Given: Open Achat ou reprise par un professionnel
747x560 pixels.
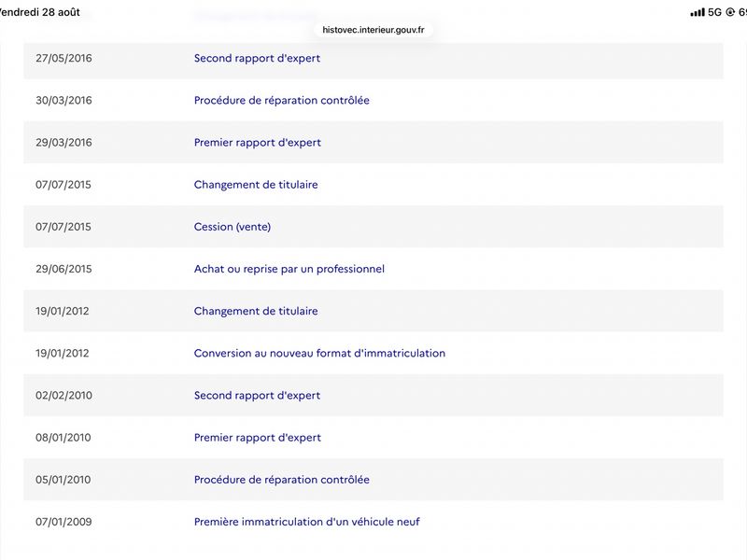Looking at the screenshot, I should coord(289,269).
